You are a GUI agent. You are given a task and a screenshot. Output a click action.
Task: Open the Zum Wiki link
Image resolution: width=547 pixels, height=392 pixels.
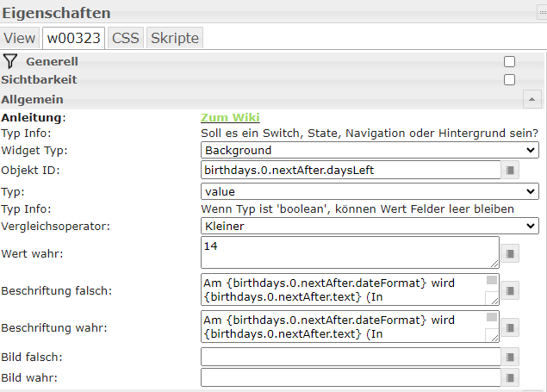(230, 118)
